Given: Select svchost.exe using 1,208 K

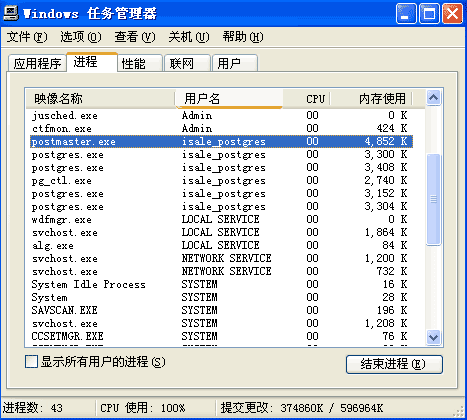Looking at the screenshot, I should click(221, 323).
